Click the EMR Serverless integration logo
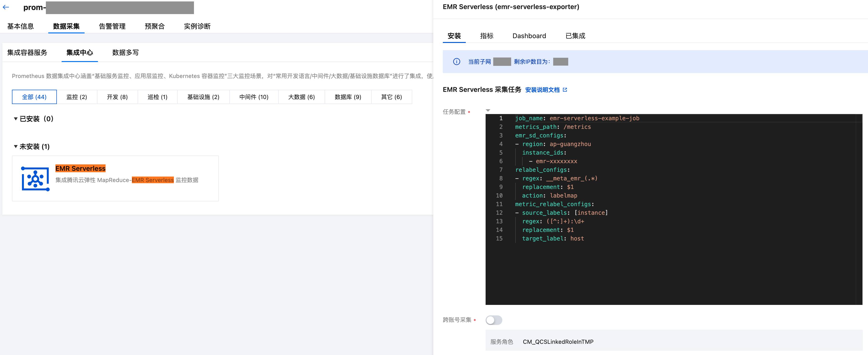This screenshot has width=868, height=355. click(x=35, y=179)
